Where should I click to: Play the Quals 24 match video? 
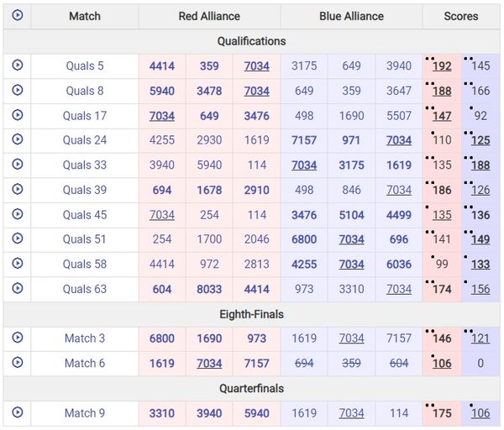17,140
